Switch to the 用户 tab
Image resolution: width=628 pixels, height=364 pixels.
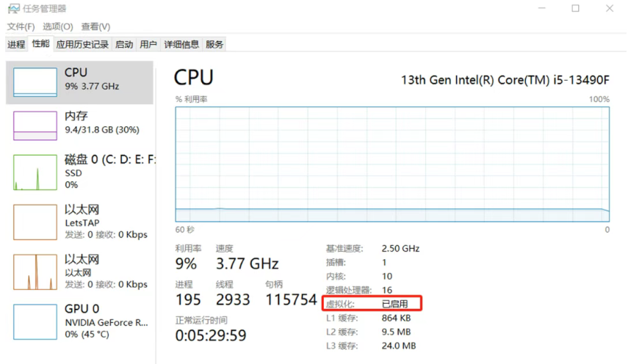click(148, 45)
